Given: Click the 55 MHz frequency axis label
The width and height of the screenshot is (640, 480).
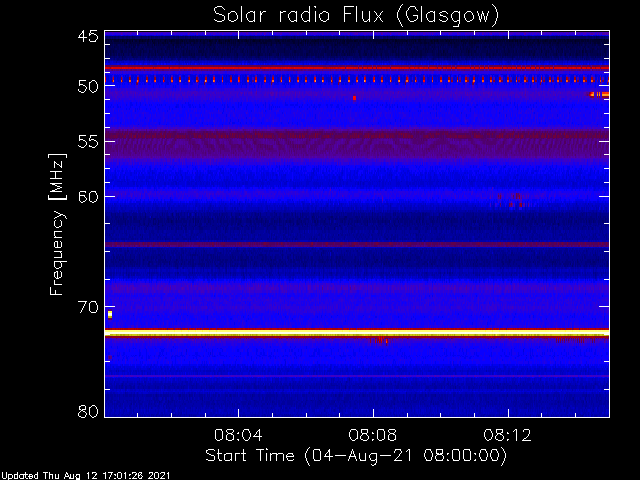Looking at the screenshot, I should [x=88, y=142].
